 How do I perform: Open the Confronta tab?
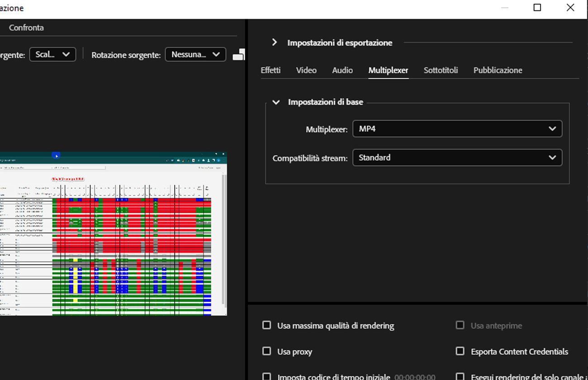click(x=26, y=28)
